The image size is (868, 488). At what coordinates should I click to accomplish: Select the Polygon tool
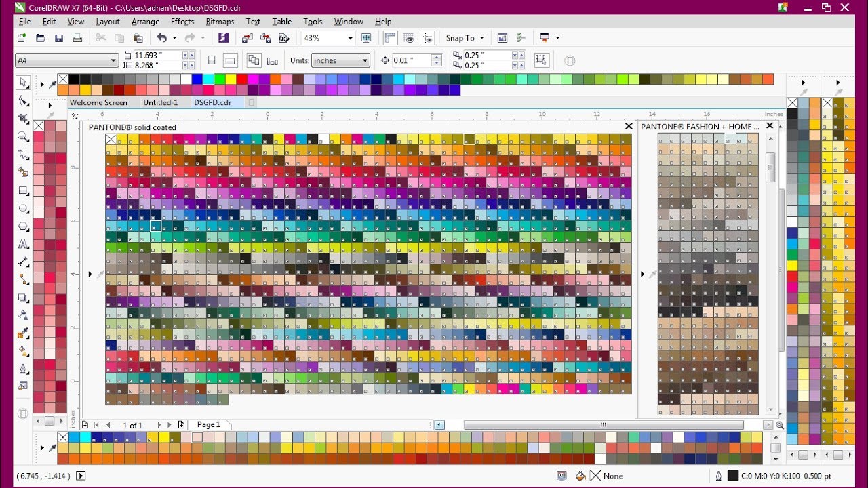pos(24,226)
